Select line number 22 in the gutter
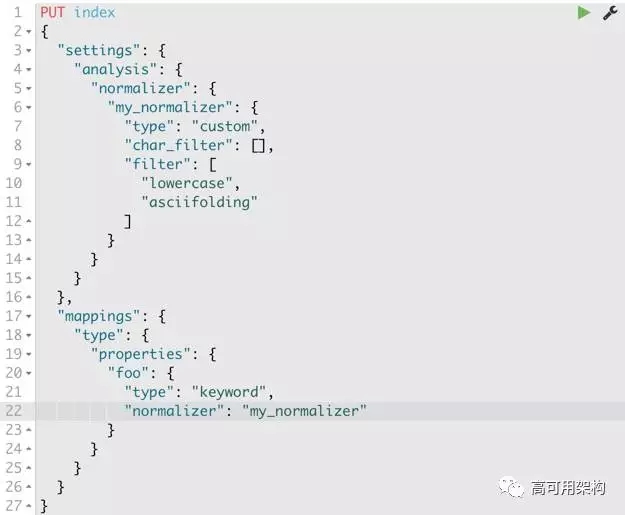The height and width of the screenshot is (515, 625). (14, 411)
